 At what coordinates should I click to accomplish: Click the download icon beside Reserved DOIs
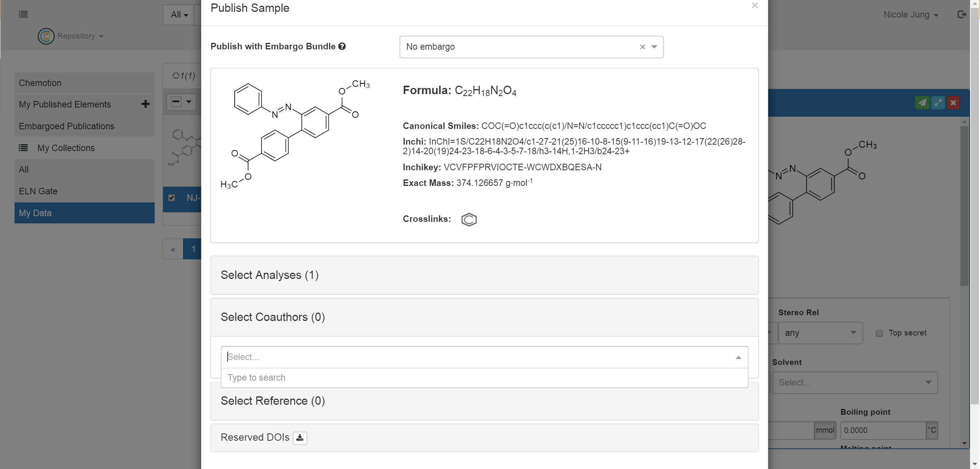click(300, 438)
